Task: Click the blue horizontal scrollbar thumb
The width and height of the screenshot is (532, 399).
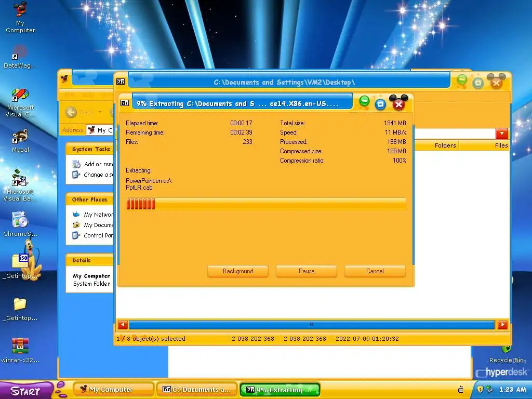Action: pyautogui.click(x=312, y=325)
